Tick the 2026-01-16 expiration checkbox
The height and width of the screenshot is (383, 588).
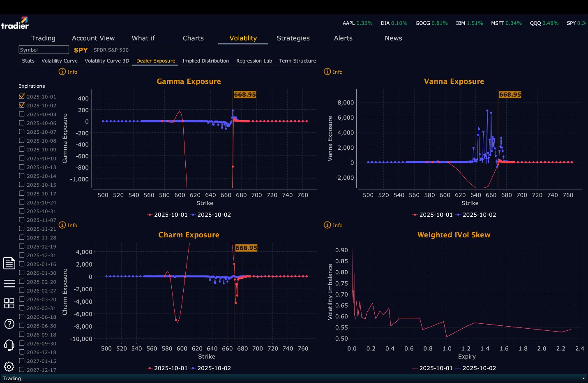click(x=22, y=264)
